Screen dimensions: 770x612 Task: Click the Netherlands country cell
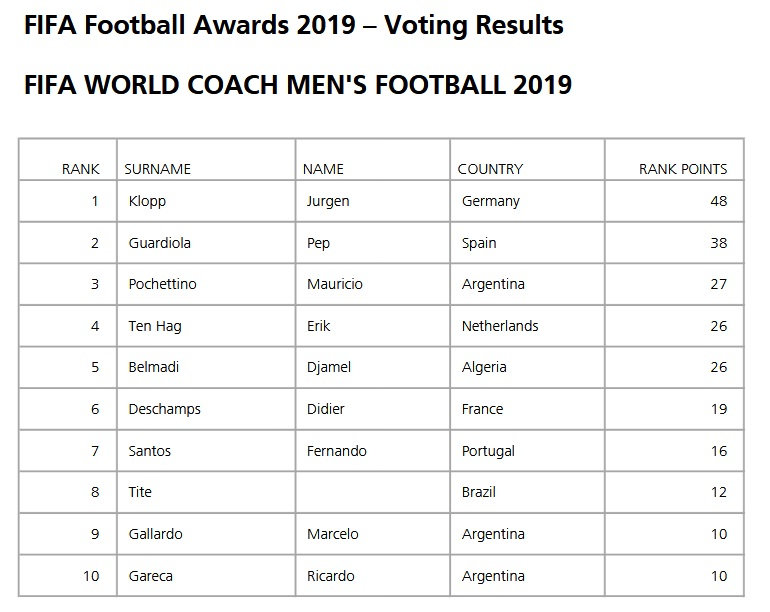[x=500, y=326]
